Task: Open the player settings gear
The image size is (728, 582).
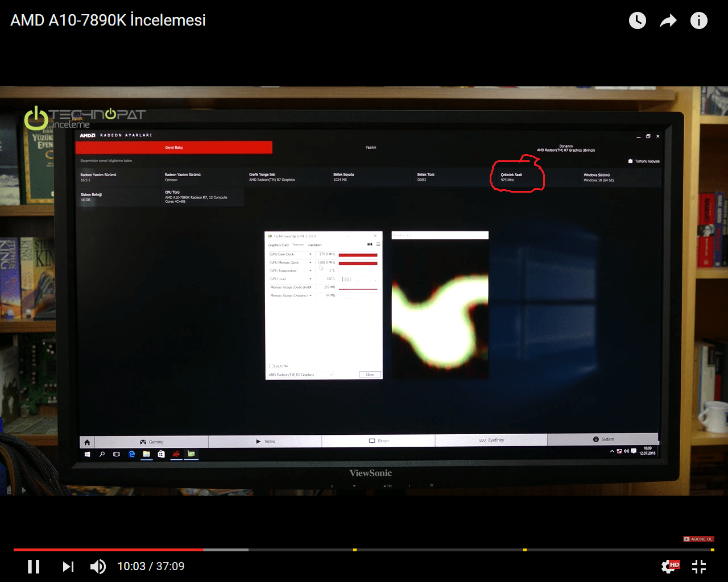Action: point(670,566)
